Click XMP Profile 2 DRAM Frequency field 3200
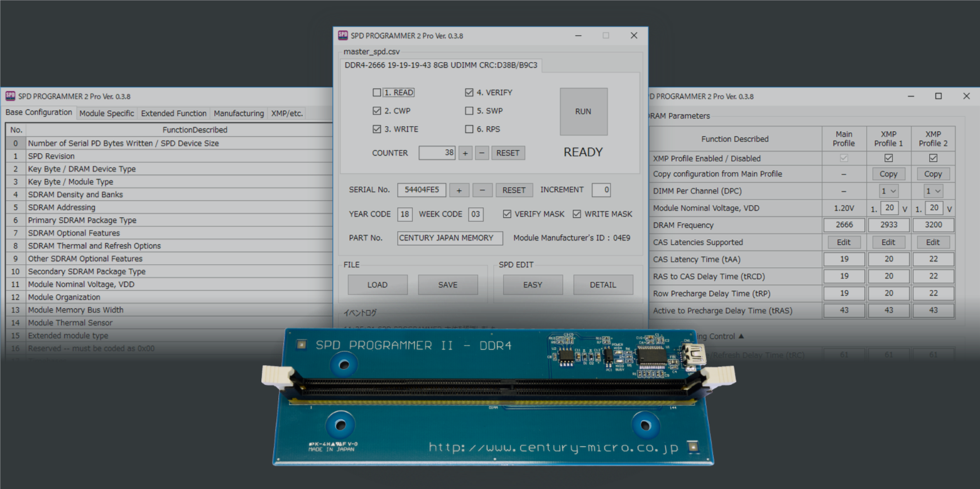The width and height of the screenshot is (980, 489). coord(934,225)
